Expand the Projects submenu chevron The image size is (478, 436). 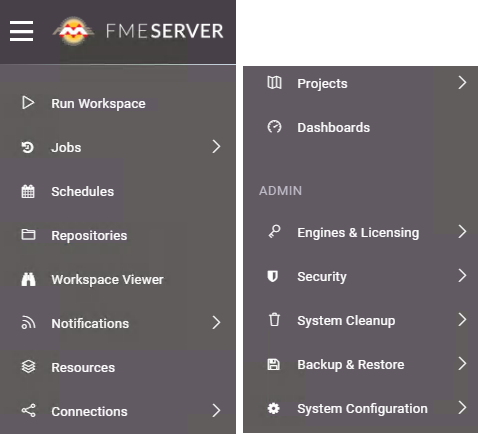[462, 83]
